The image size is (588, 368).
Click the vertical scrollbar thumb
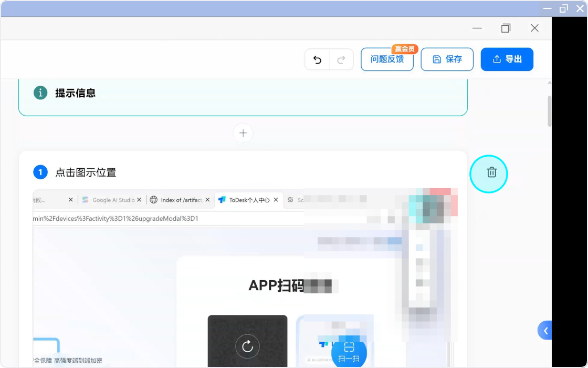(x=549, y=111)
